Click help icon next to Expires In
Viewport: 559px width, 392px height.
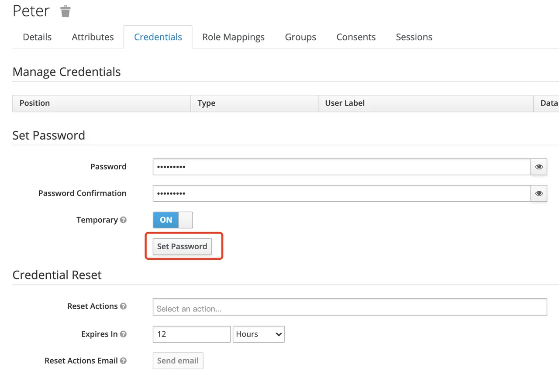click(123, 334)
